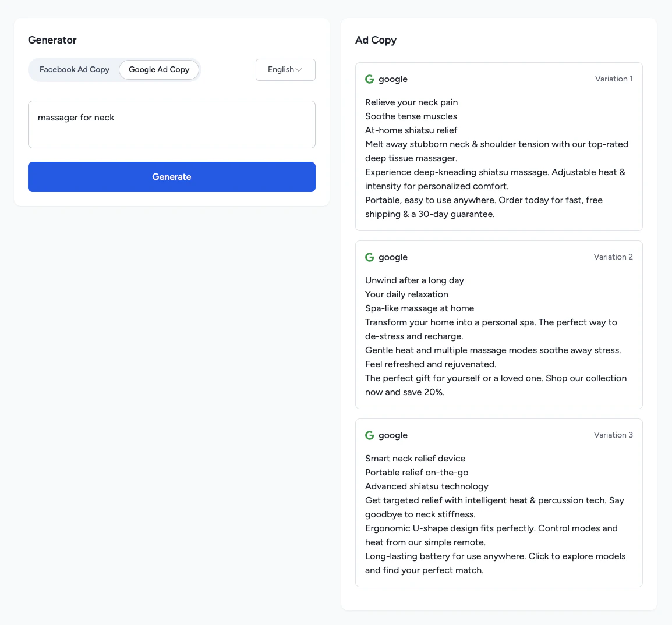The image size is (672, 625).
Task: Toggle the ad type to Facebook Ad Copy
Action: click(74, 69)
